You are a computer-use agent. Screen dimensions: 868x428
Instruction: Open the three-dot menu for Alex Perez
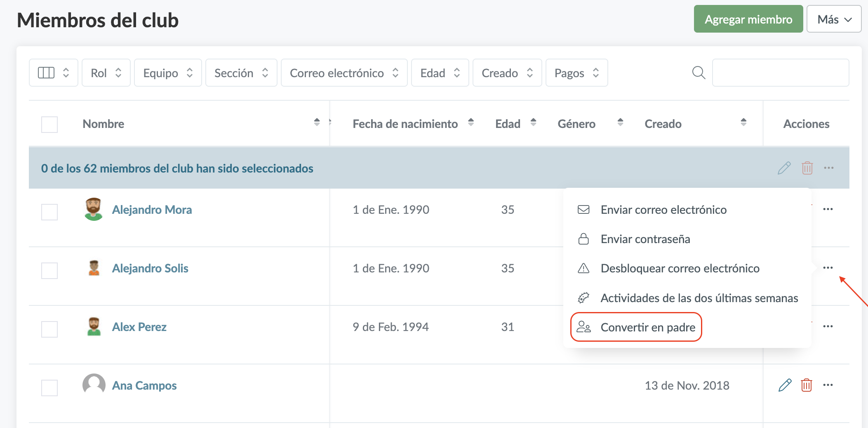coord(828,326)
